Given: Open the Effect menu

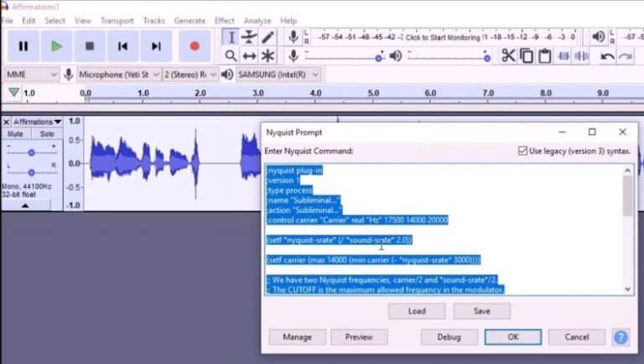Looking at the screenshot, I should click(224, 20).
